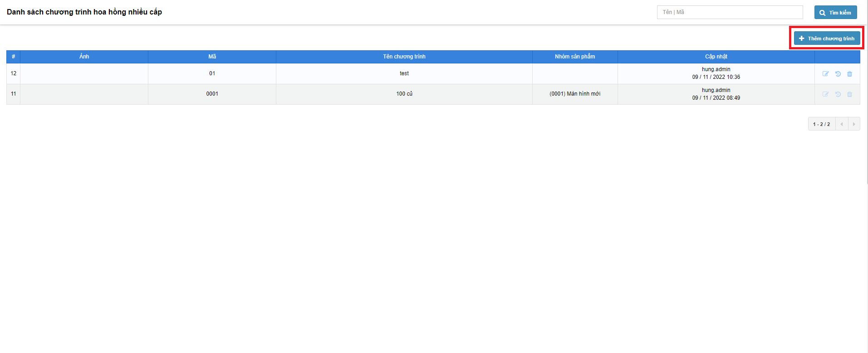Image resolution: width=868 pixels, height=353 pixels.
Task: Go to next page arrow in pagination
Action: point(853,124)
